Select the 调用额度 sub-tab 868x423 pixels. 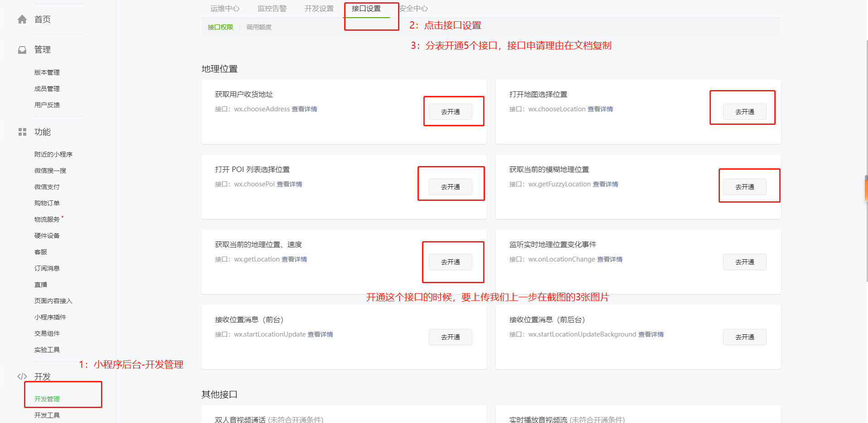(259, 27)
